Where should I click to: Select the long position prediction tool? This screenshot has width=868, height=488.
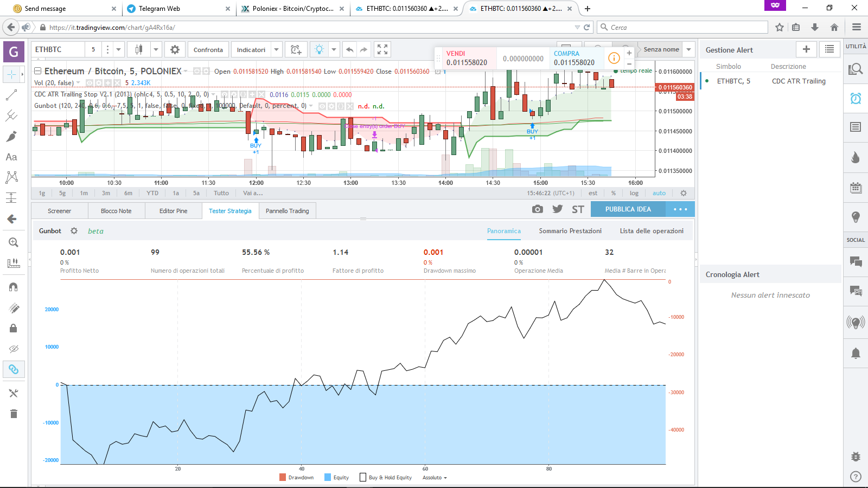point(11,198)
